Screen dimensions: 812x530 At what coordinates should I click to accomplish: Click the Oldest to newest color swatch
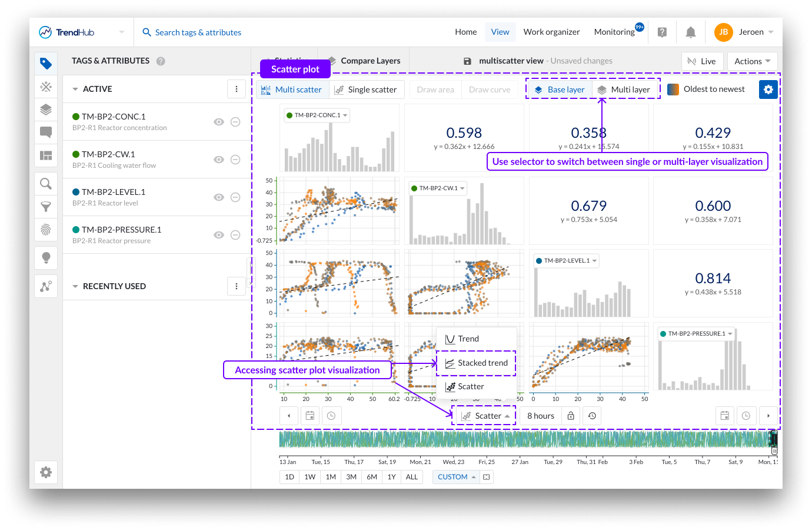pyautogui.click(x=673, y=90)
